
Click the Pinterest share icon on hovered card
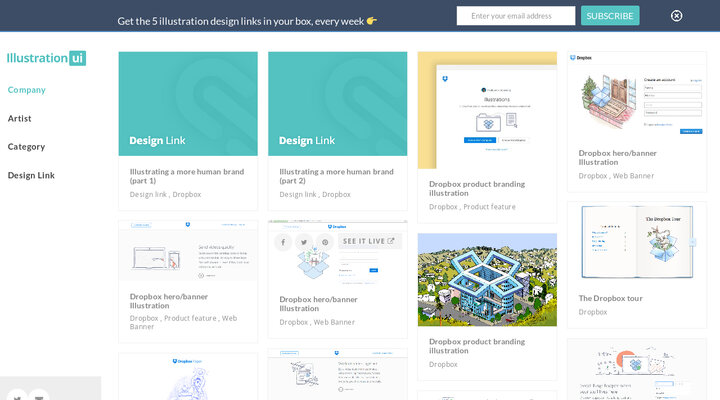coord(325,242)
